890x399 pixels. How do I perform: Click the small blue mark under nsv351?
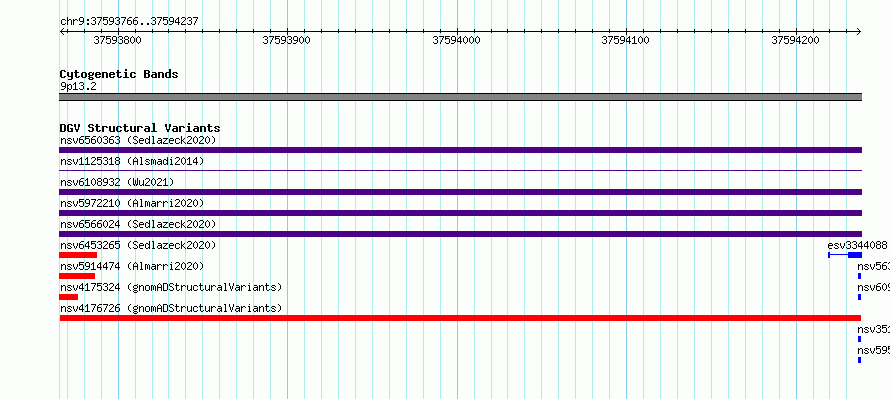click(859, 339)
